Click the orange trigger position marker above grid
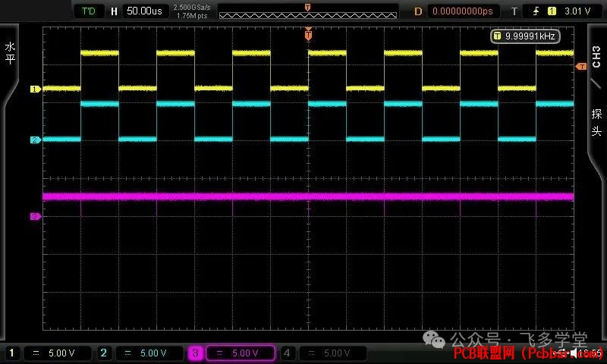The width and height of the screenshot is (607, 364). pyautogui.click(x=308, y=34)
